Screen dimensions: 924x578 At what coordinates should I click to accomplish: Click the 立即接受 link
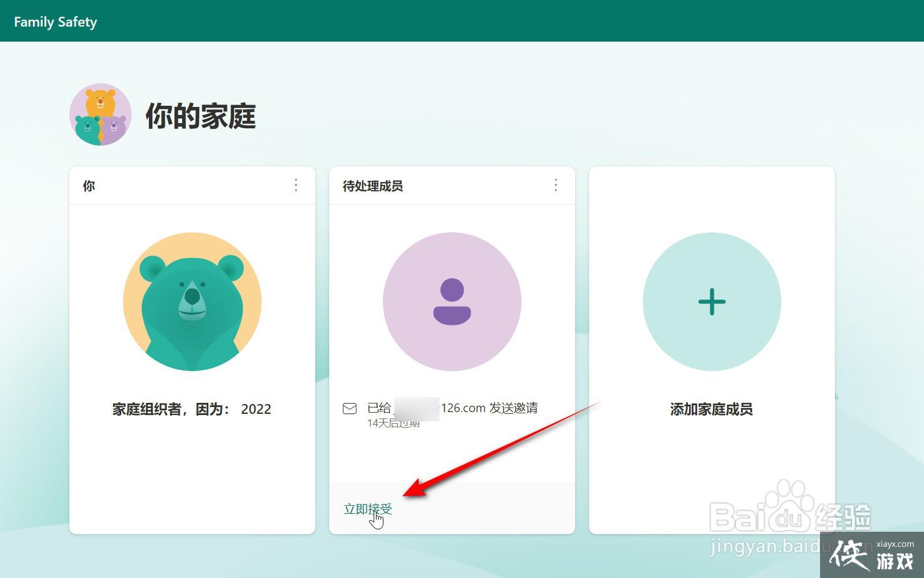(x=368, y=509)
